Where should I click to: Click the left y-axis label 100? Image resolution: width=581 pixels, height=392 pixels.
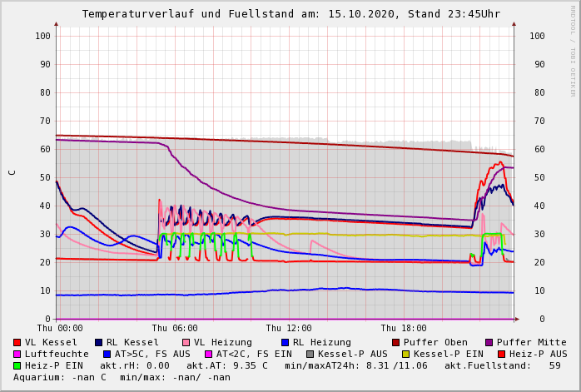pos(42,36)
